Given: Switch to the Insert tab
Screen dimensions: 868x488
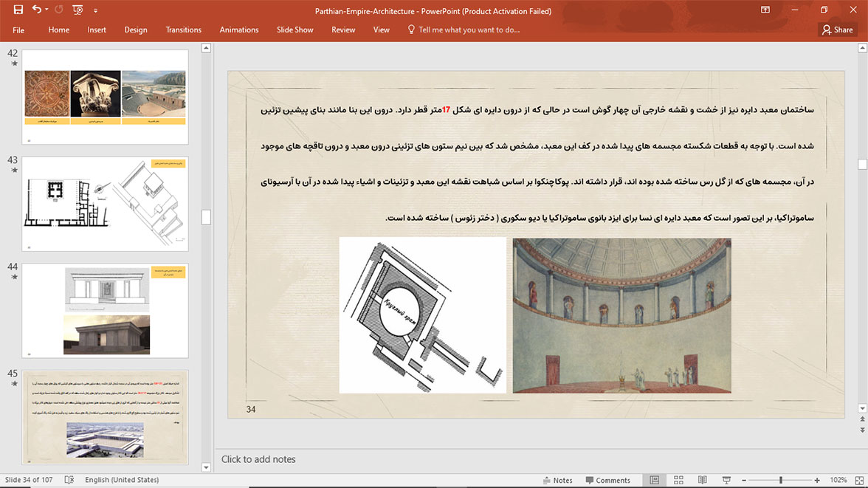Looking at the screenshot, I should [x=97, y=30].
